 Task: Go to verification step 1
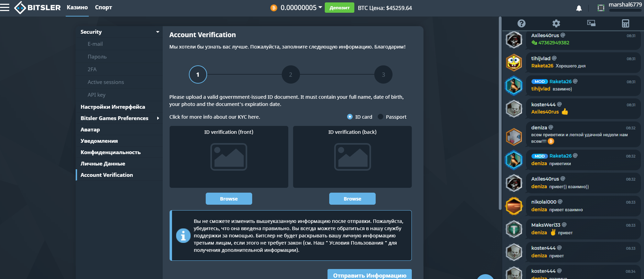click(198, 74)
